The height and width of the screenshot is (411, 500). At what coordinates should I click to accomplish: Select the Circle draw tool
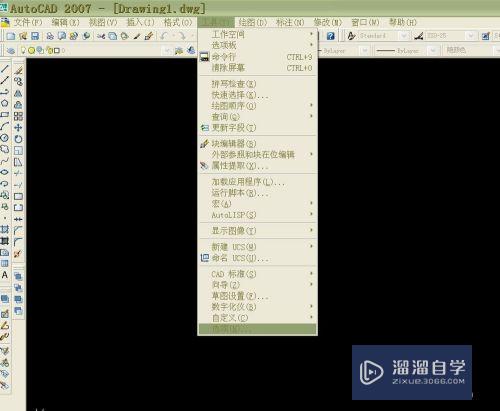[5, 138]
